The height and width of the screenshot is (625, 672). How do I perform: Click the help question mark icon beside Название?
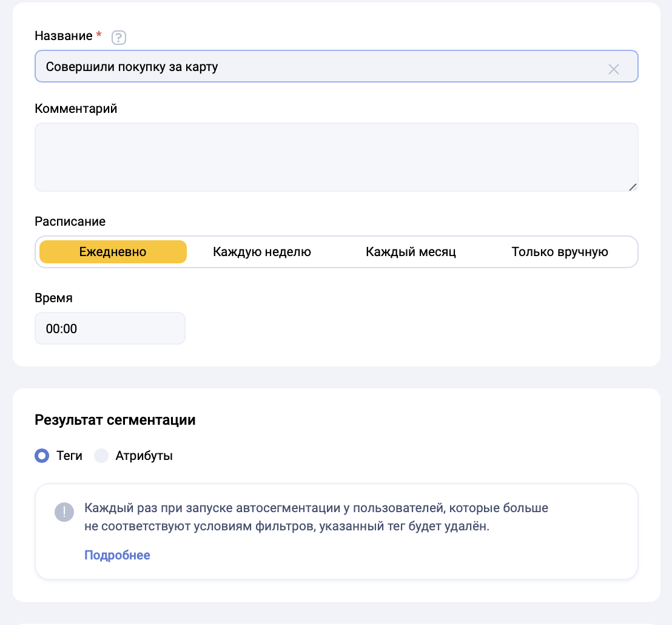click(x=119, y=38)
